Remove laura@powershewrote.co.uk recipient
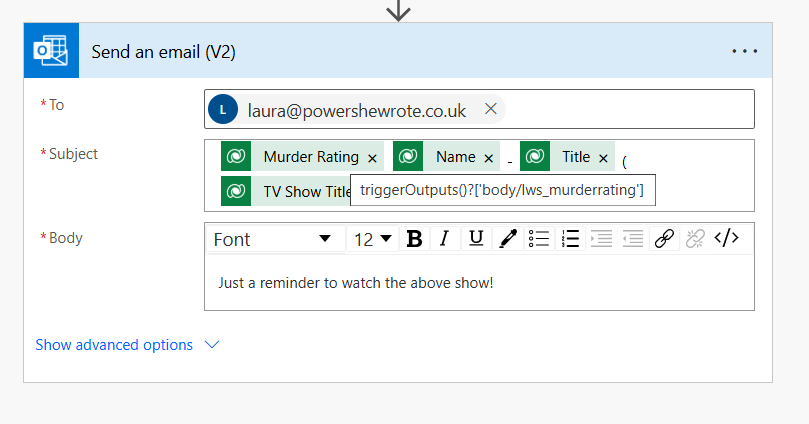The width and height of the screenshot is (809, 424). tap(491, 109)
